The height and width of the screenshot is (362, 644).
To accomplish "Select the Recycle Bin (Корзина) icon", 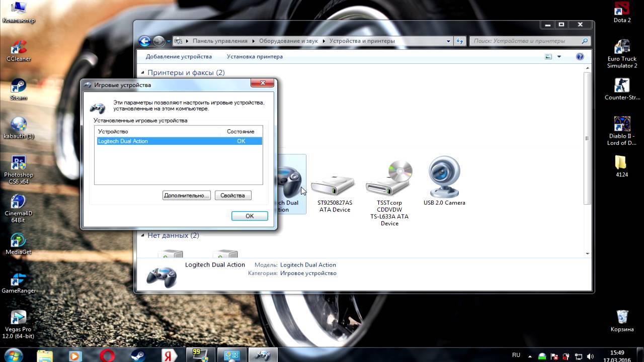I will pyautogui.click(x=622, y=321).
